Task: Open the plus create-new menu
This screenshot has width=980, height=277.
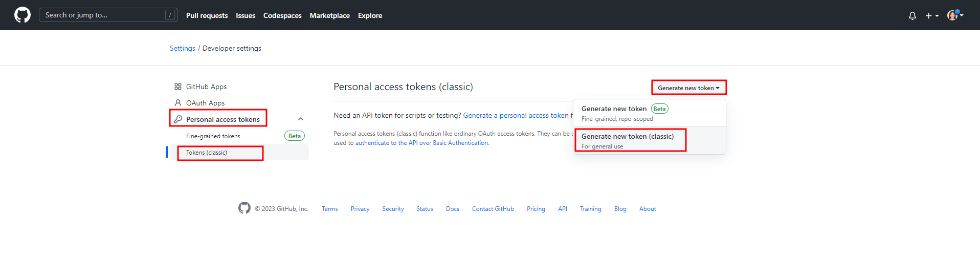Action: point(932,16)
